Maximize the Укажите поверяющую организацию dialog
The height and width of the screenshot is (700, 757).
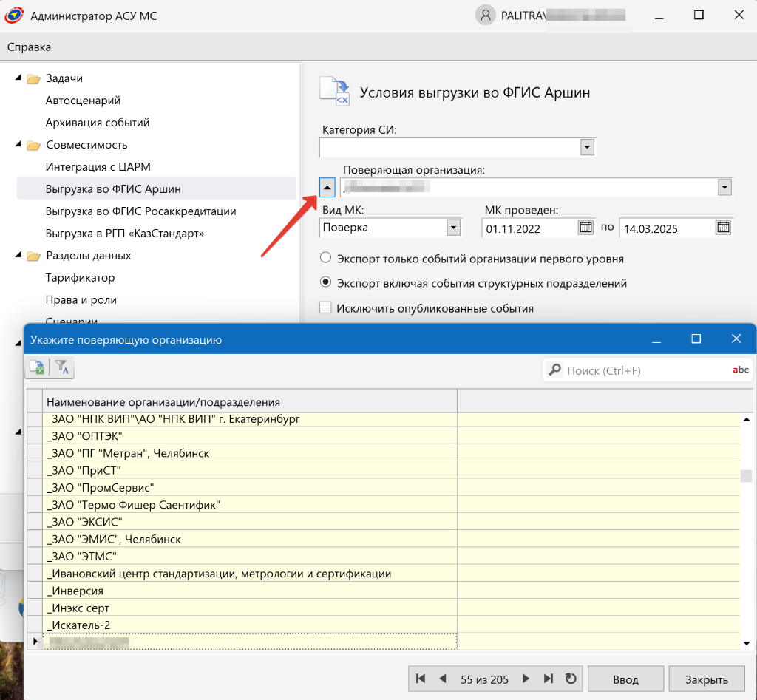696,339
